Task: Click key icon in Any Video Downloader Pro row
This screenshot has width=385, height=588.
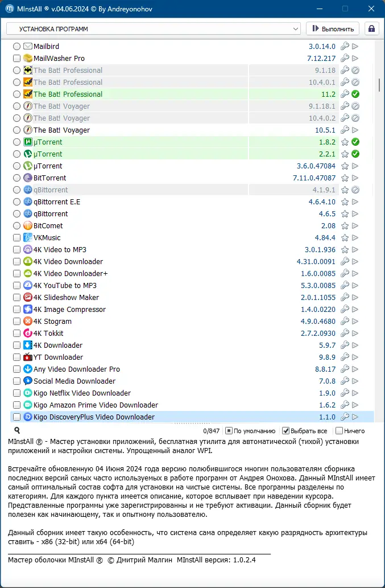Action: click(x=345, y=369)
